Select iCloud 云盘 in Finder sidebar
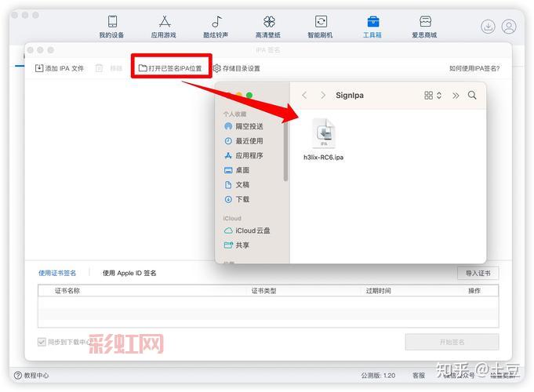Viewport: 534px width, 392px height. pos(247,230)
